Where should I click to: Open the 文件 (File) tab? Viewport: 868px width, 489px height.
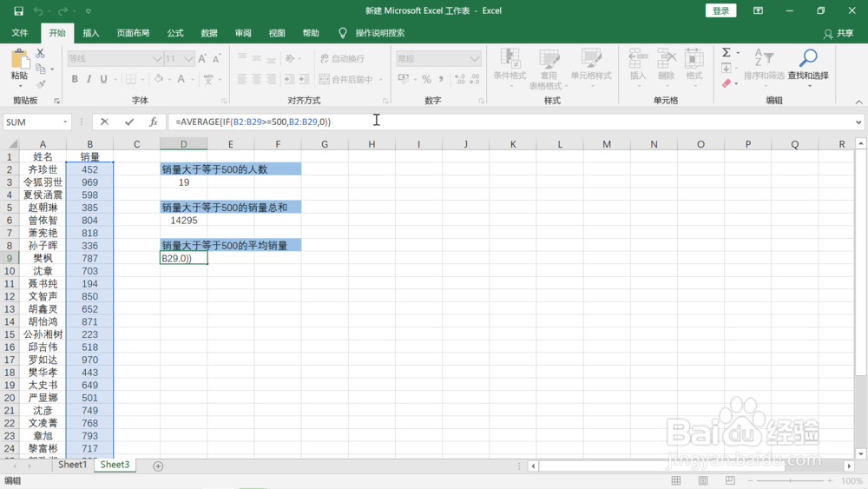(20, 33)
